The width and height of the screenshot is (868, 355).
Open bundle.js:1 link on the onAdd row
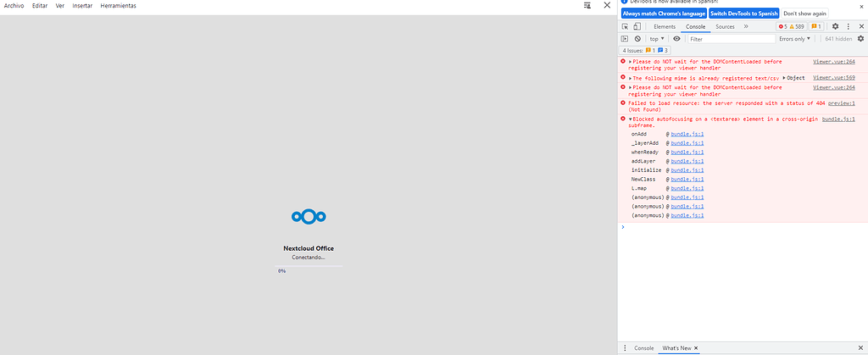(687, 134)
